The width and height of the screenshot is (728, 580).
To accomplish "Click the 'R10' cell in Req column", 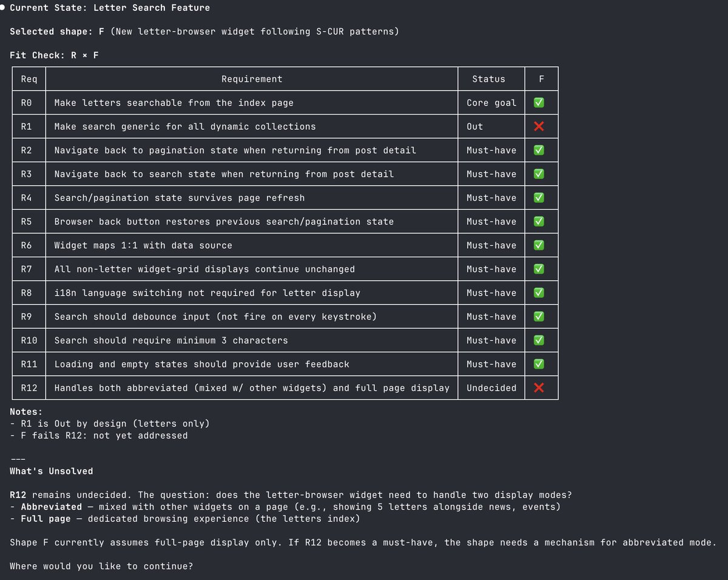I will (29, 340).
